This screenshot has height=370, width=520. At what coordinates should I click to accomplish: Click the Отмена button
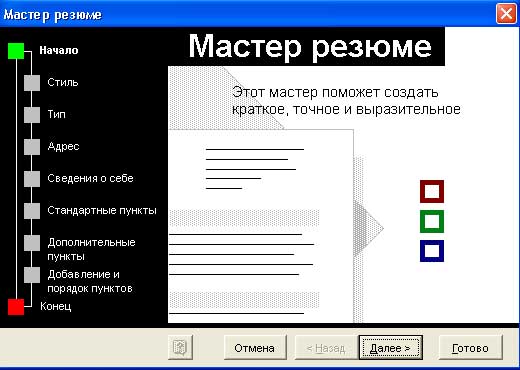pos(255,348)
